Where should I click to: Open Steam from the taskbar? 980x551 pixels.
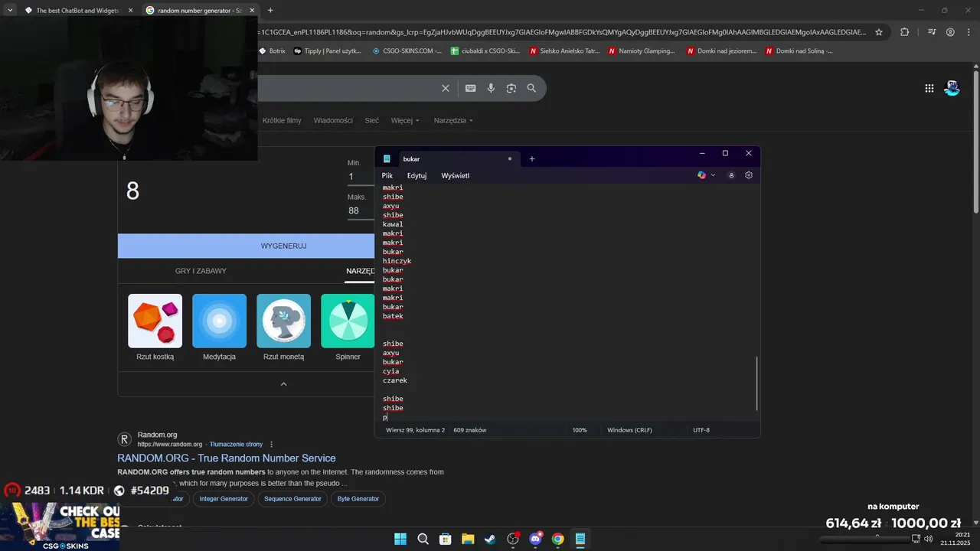(490, 539)
